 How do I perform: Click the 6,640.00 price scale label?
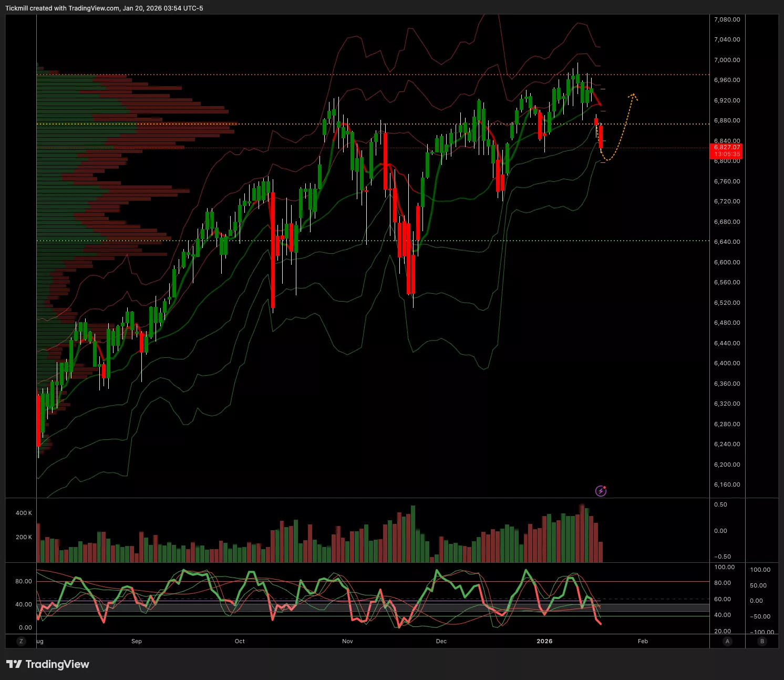point(727,242)
